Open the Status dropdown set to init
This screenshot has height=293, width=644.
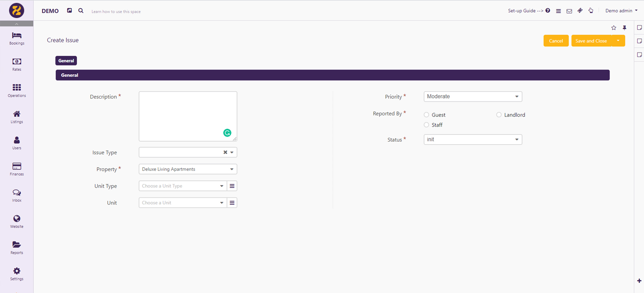(473, 139)
